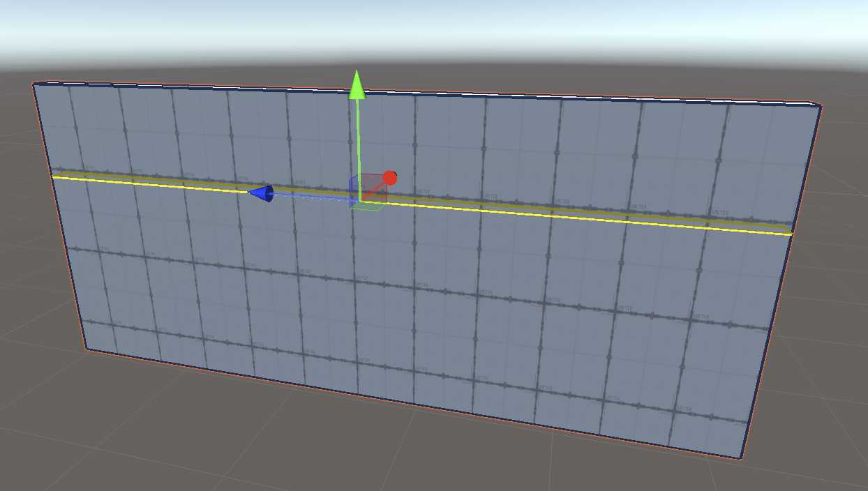The image size is (868, 491).
Task: Select the green plane handle at gizmo base
Action: pos(368,206)
